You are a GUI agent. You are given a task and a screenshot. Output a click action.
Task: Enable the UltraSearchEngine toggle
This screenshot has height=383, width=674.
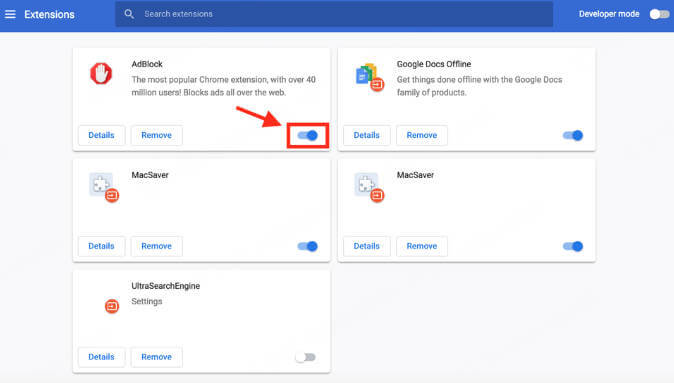306,357
